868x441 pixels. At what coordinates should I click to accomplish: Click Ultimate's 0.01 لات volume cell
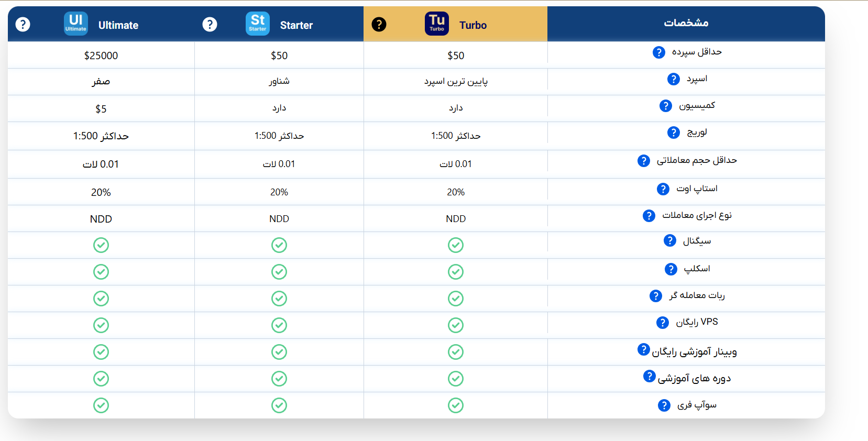[101, 164]
